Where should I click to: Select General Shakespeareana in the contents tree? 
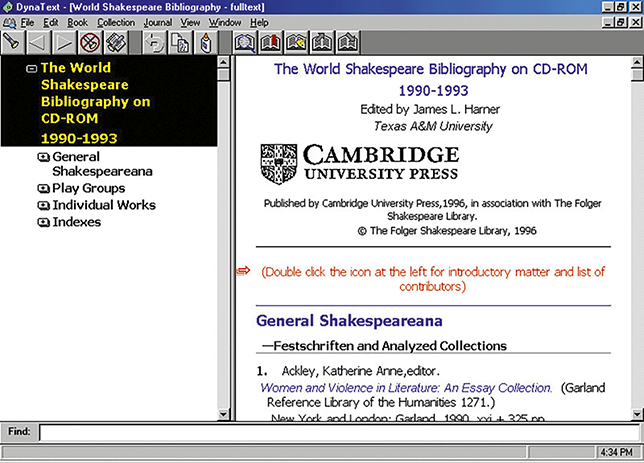(101, 164)
